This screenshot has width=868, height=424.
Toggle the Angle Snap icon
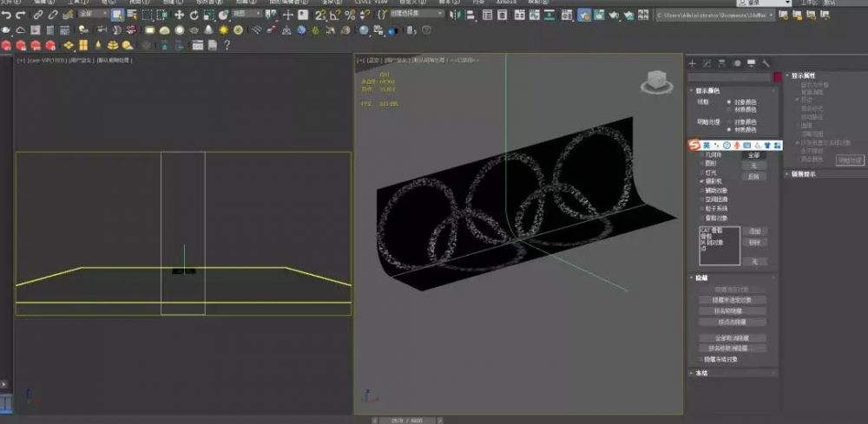click(335, 15)
